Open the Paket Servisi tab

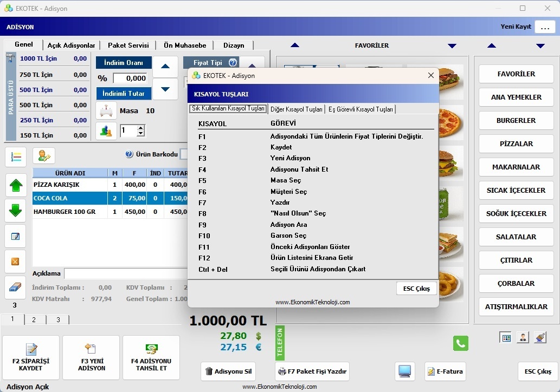[x=128, y=45]
